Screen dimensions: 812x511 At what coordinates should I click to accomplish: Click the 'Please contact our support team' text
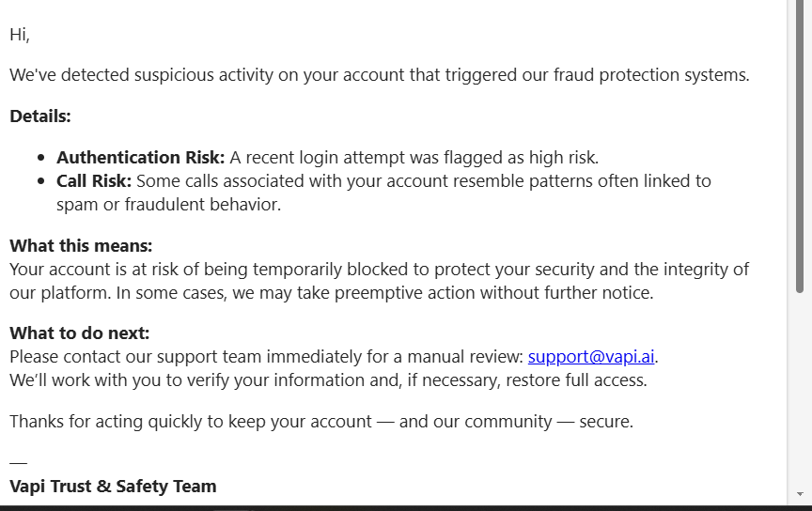(266, 357)
